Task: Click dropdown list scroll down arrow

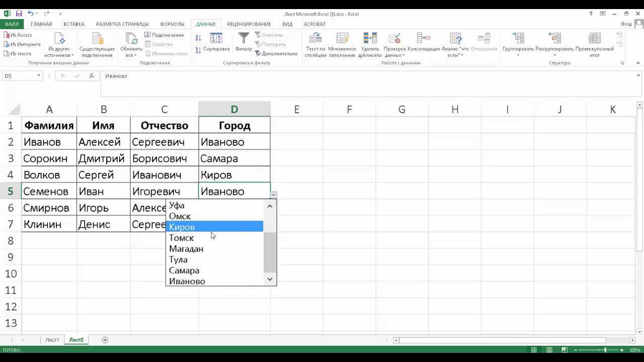Action: [270, 280]
